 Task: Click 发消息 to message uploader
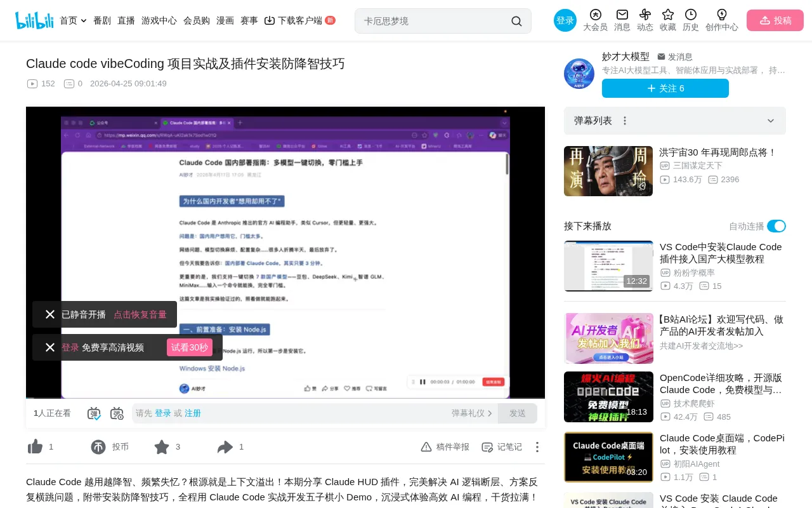675,57
